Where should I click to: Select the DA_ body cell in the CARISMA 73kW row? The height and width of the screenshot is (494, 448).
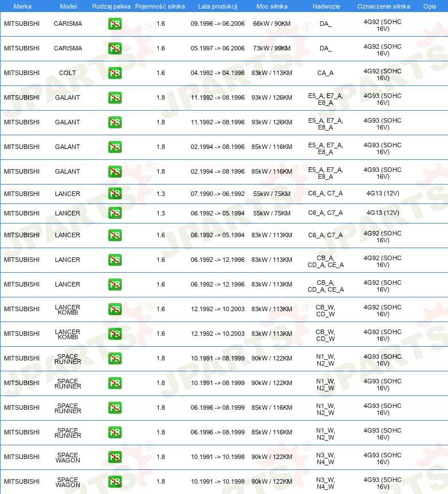click(325, 48)
